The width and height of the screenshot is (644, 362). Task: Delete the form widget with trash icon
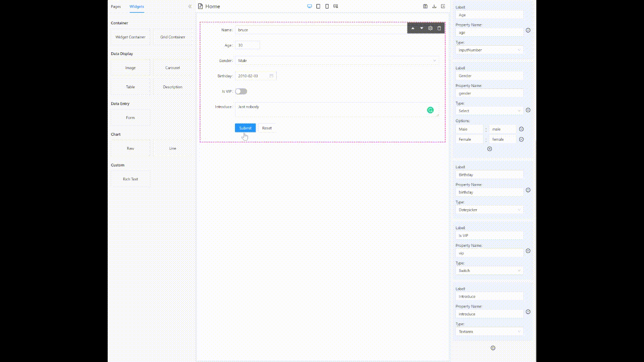[439, 28]
